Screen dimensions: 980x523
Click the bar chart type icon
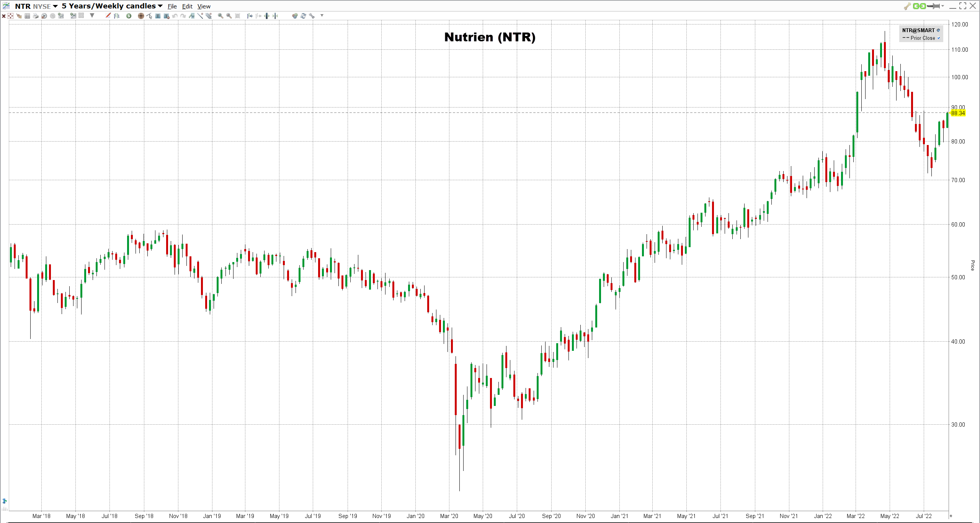tap(117, 16)
